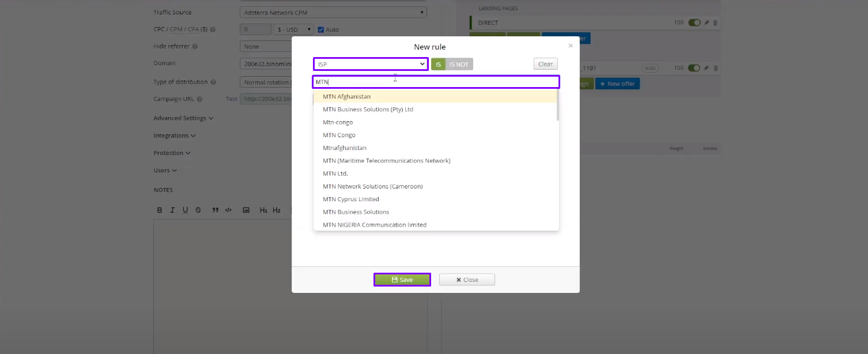Expand Protection section

coord(172,153)
